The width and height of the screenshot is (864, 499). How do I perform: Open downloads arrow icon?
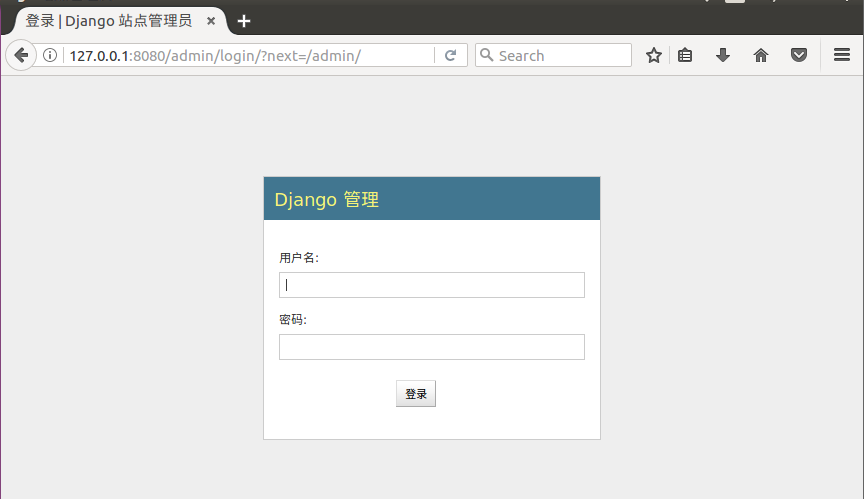722,55
